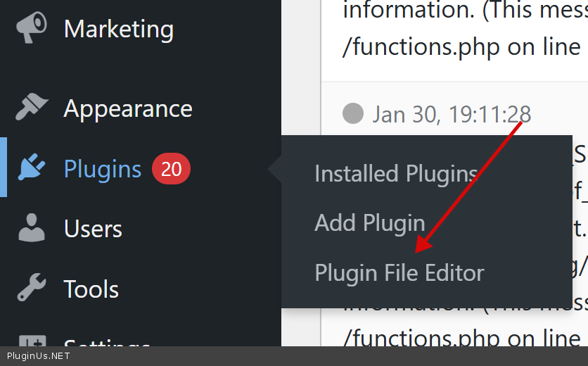
Task: Select the Plugins sidebar menu label
Action: 103,169
